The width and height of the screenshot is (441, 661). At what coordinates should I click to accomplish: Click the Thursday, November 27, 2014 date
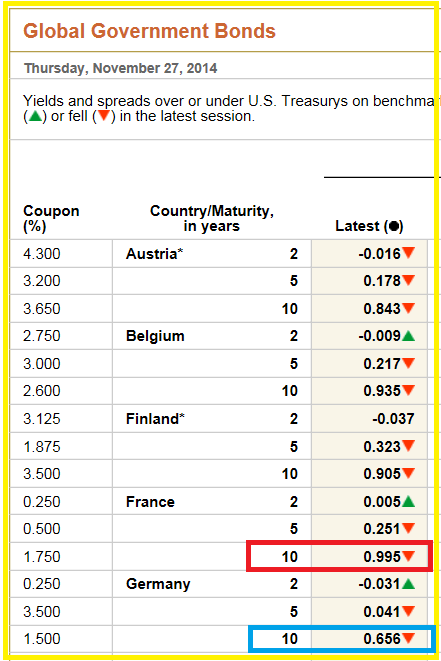coord(121,68)
